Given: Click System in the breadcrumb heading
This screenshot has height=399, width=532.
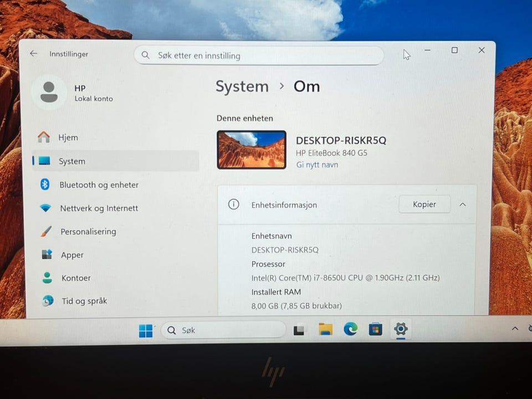Looking at the screenshot, I should (x=242, y=86).
